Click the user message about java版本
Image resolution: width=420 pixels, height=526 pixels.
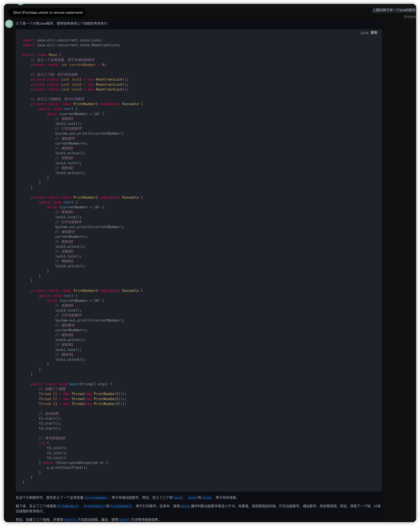pyautogui.click(x=393, y=10)
